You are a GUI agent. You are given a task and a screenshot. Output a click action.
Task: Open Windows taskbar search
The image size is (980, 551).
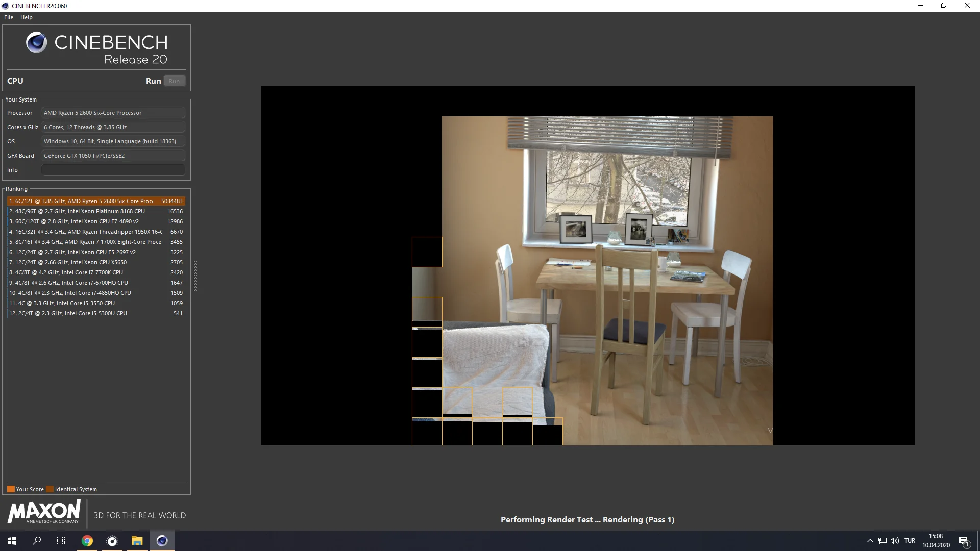point(37,541)
